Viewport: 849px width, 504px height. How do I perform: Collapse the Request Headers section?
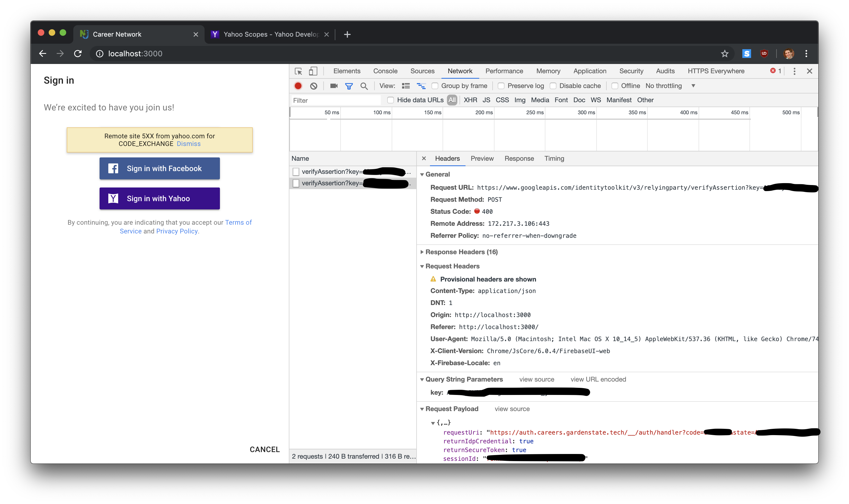[x=452, y=266]
